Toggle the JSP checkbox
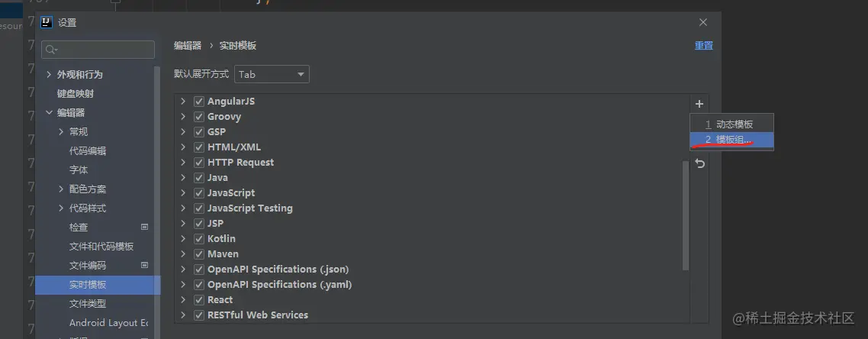This screenshot has height=339, width=868. 199,224
